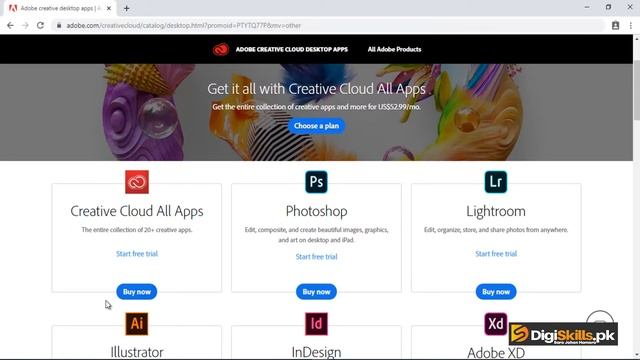Viewport: 640px width, 360px height.
Task: Click the Adobe XD icon
Action: tap(496, 324)
